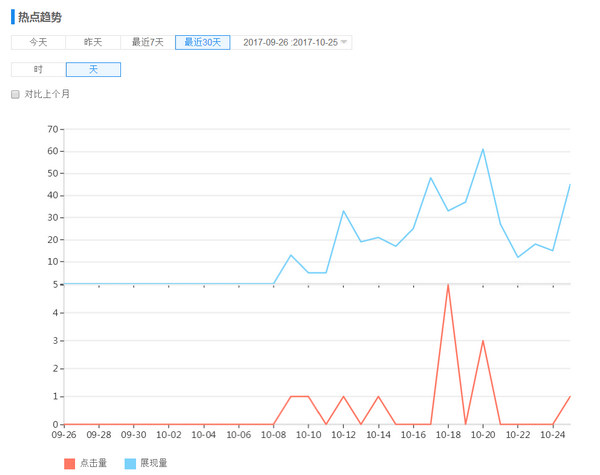Viewport: 600px width, 475px height.
Task: Switch chart granularity to 时
Action: click(38, 69)
